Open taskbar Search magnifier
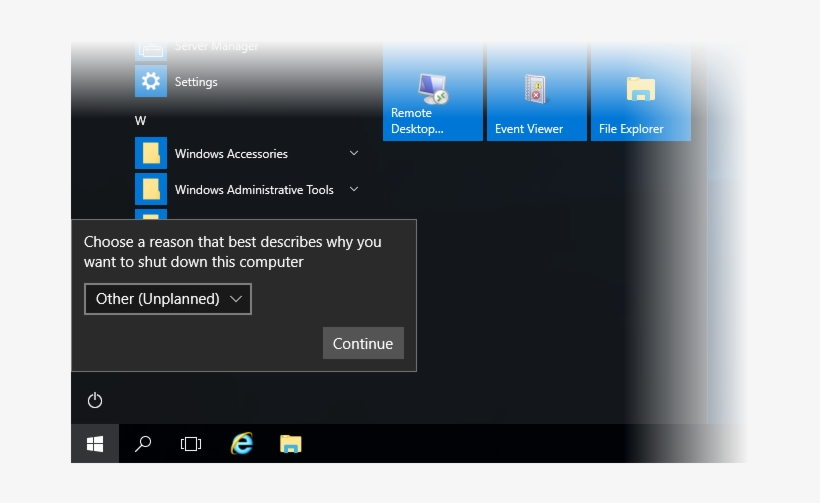 click(143, 444)
